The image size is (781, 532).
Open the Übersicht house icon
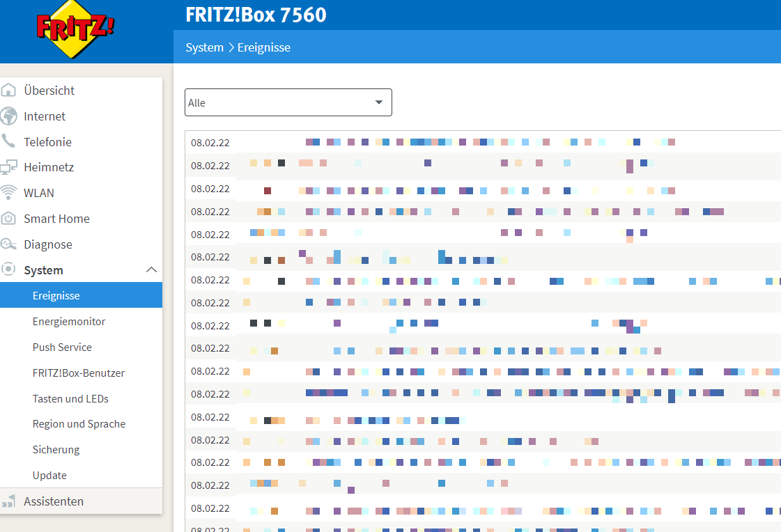(x=8, y=90)
